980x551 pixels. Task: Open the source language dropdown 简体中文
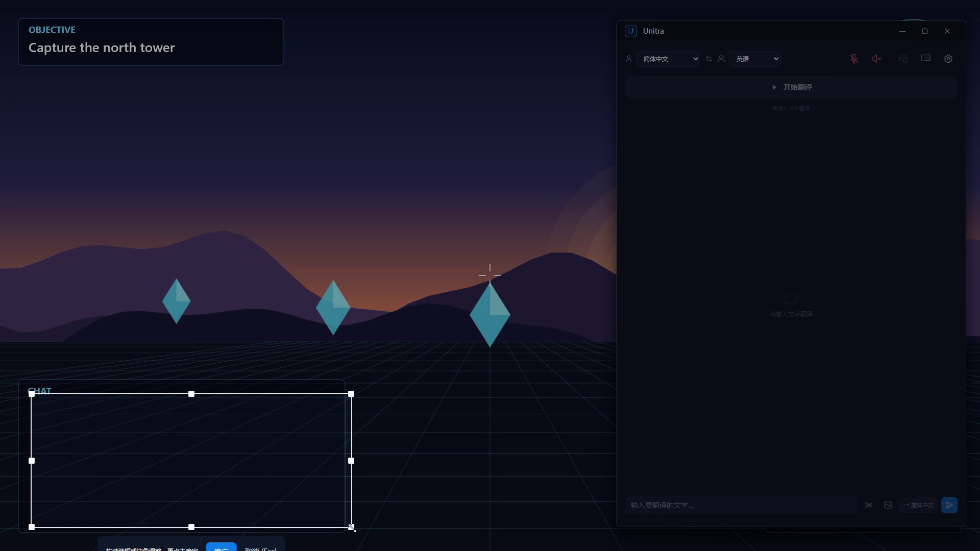(668, 59)
